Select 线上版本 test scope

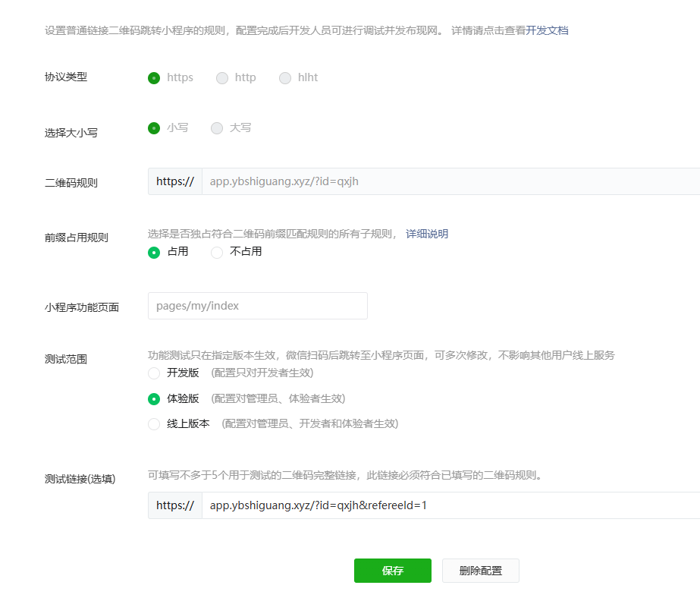pyautogui.click(x=154, y=424)
